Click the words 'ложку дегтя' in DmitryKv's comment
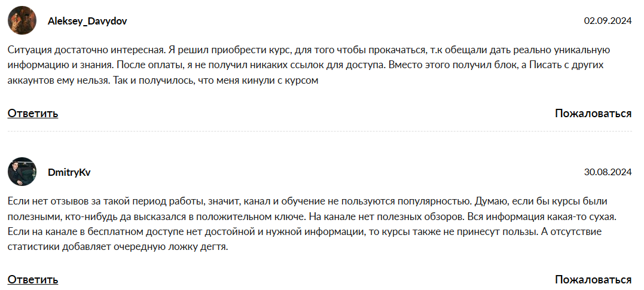The width and height of the screenshot is (644, 290). click(202, 245)
